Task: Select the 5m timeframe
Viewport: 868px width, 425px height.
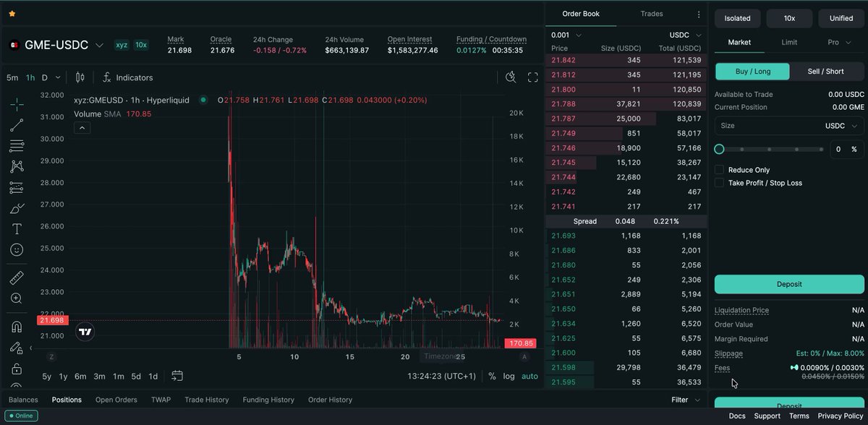Action: click(13, 77)
